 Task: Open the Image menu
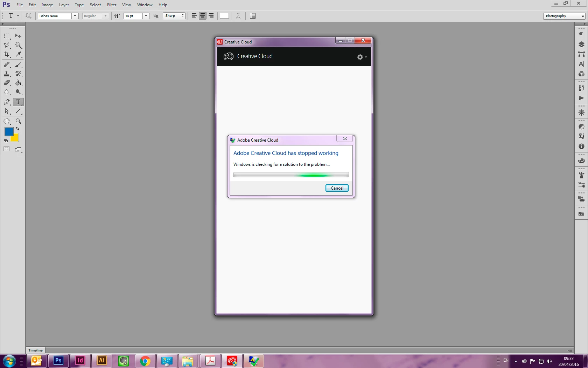[47, 5]
